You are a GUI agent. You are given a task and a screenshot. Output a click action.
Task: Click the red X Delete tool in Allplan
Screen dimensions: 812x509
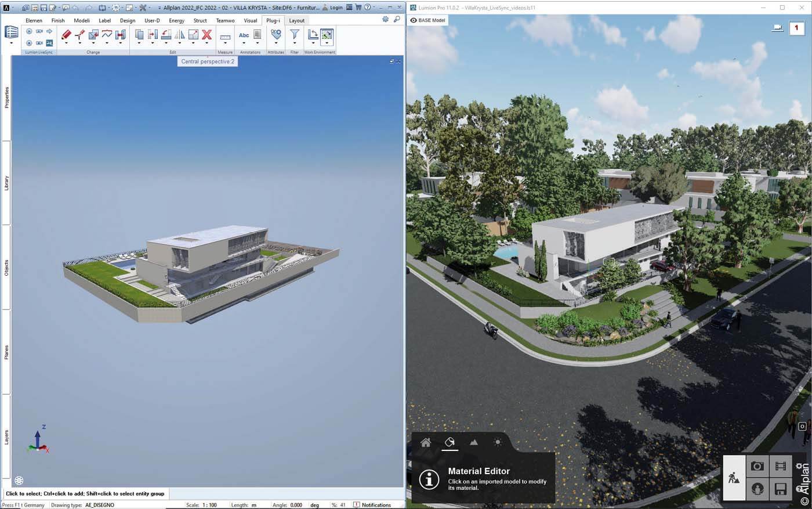pos(206,35)
